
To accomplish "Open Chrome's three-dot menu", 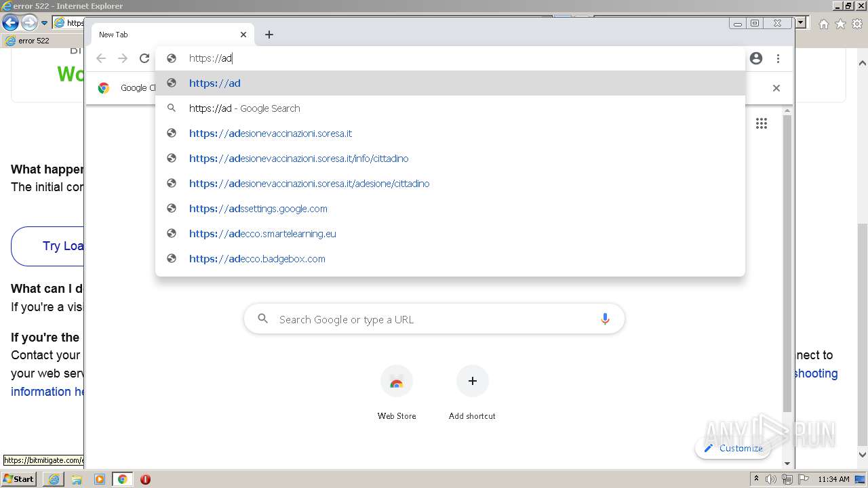I will pyautogui.click(x=778, y=58).
